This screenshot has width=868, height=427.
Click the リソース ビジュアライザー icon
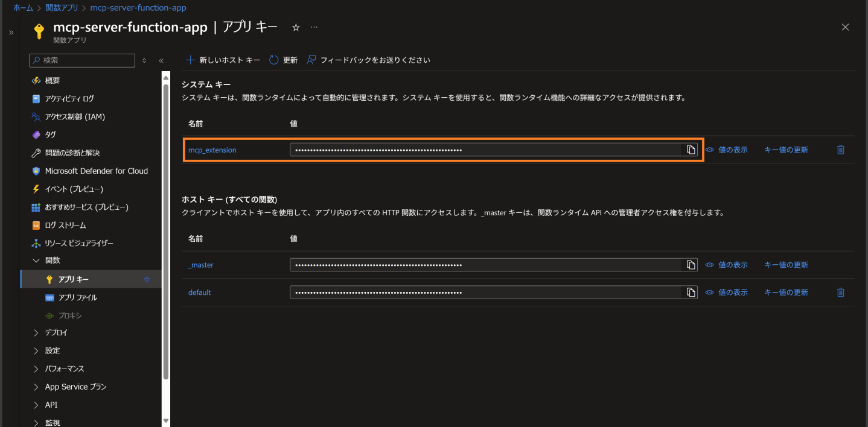tap(36, 243)
